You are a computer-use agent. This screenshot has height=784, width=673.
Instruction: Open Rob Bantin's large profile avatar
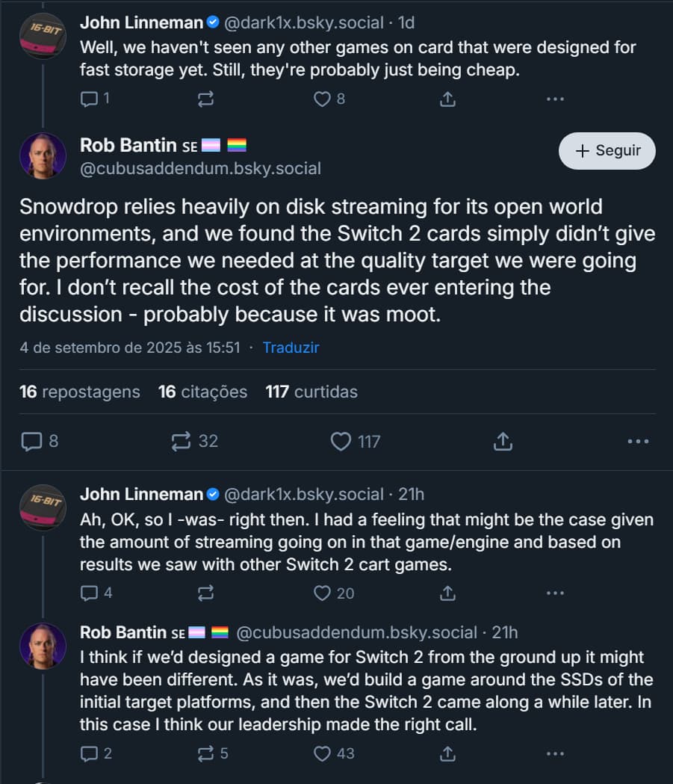(43, 155)
